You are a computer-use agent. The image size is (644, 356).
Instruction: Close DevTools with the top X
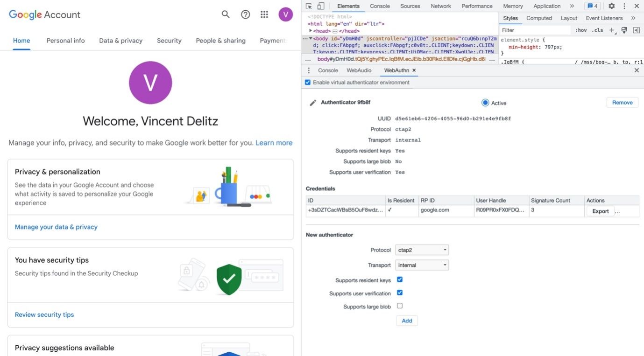pos(637,6)
